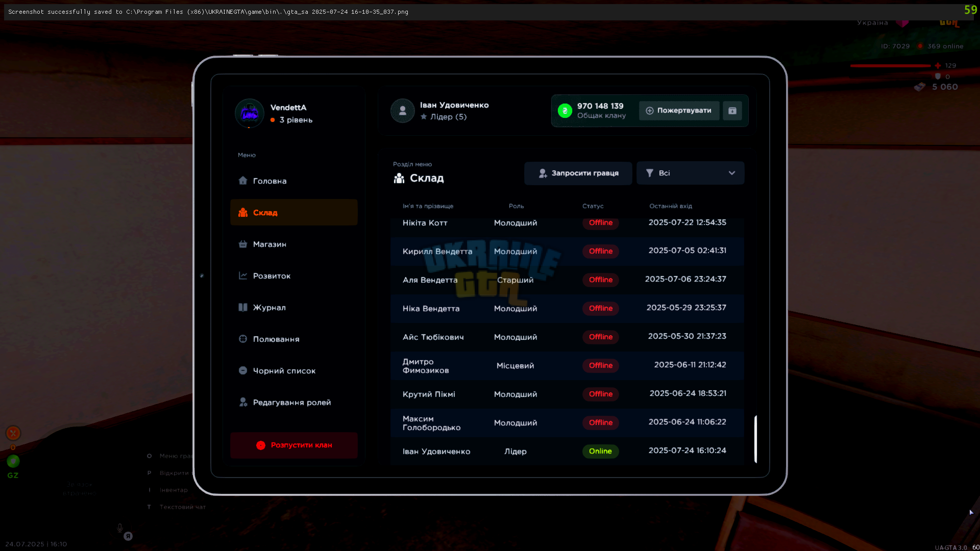Viewport: 980px width, 551px height.
Task: Select member row Максим Голобородько
Action: pyautogui.click(x=567, y=422)
